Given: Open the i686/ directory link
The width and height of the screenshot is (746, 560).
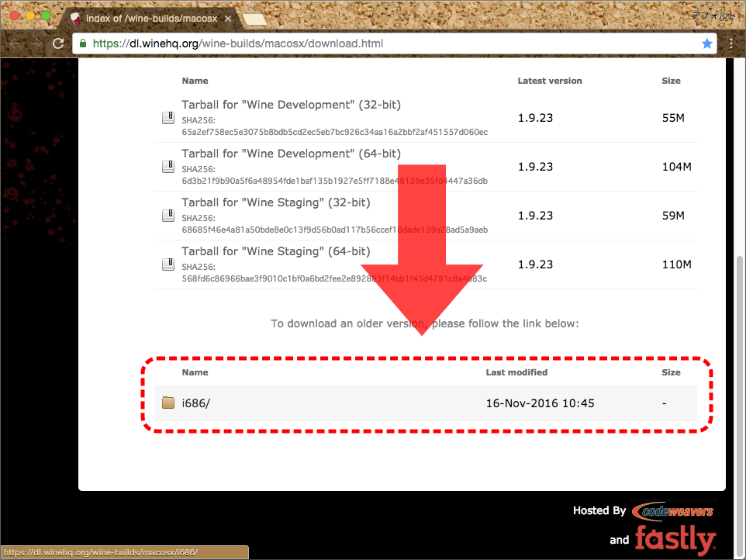Looking at the screenshot, I should coord(195,403).
